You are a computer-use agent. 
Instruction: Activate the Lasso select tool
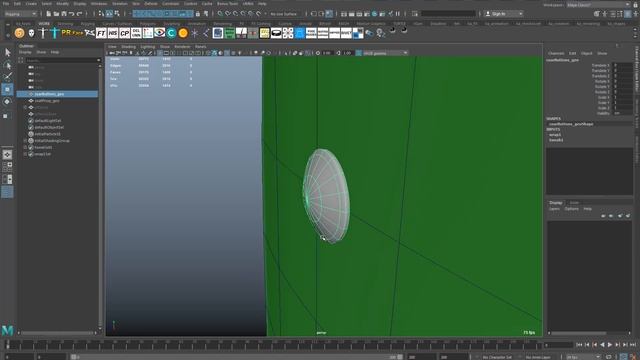click(x=7, y=64)
